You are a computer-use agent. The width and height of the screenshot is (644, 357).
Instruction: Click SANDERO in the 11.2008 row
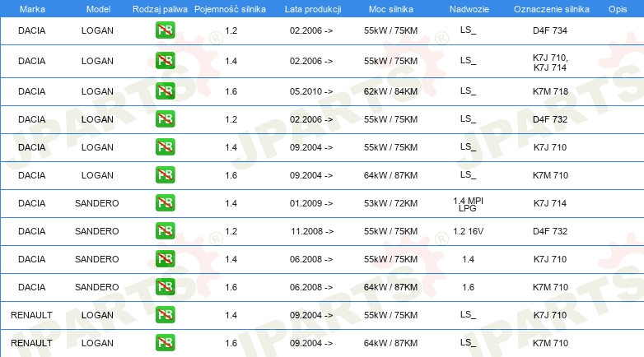[97, 231]
